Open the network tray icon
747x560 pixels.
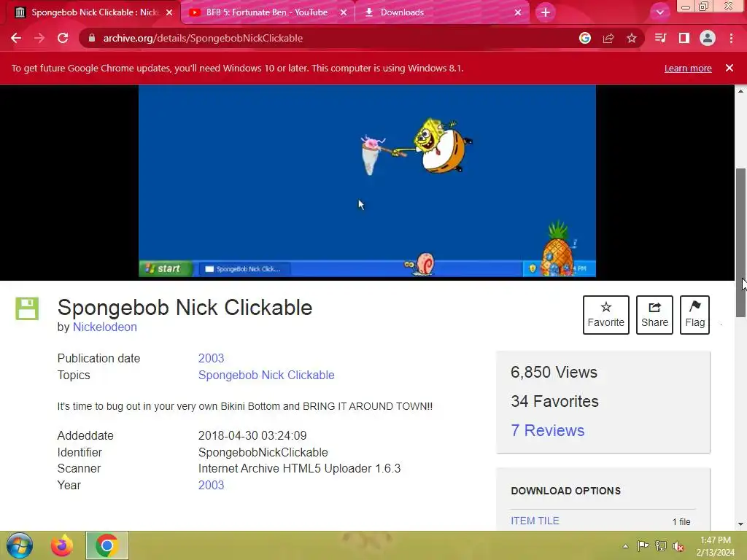coord(661,546)
